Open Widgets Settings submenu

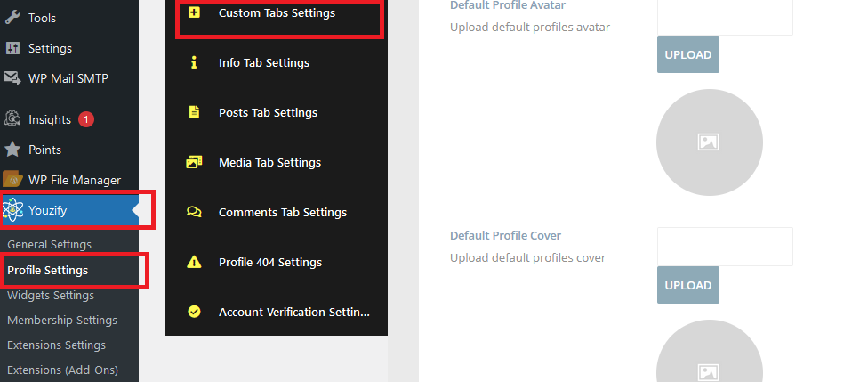(51, 296)
